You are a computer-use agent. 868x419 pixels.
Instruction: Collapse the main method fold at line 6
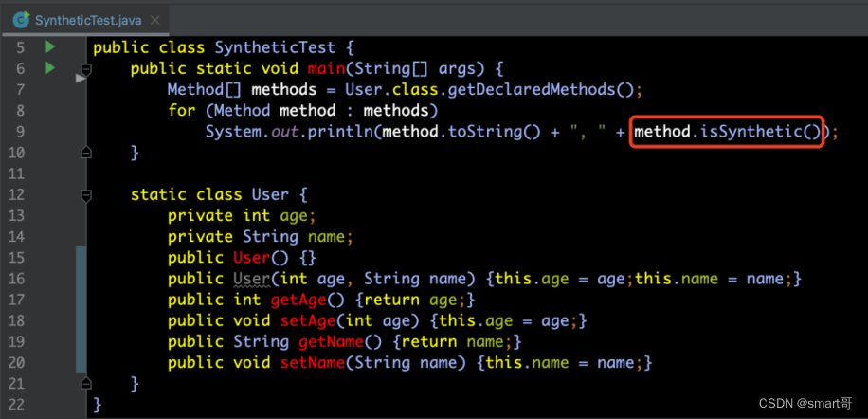click(x=86, y=69)
